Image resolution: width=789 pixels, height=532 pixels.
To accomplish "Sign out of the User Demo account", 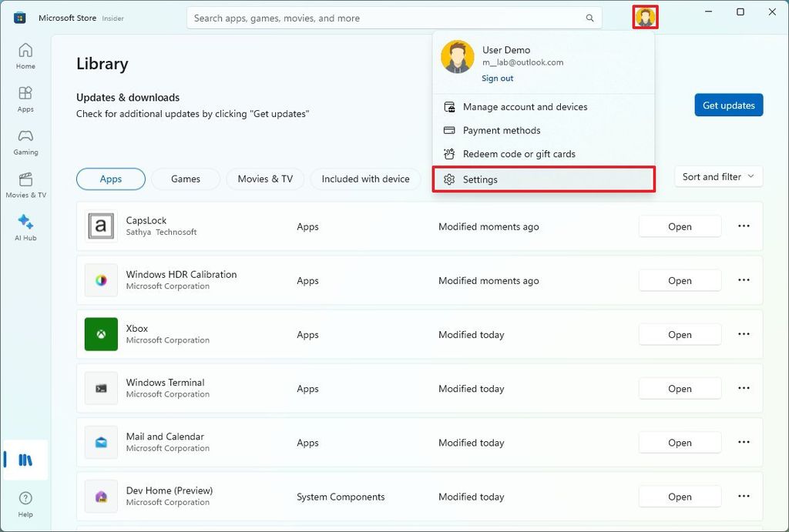I will [x=497, y=78].
